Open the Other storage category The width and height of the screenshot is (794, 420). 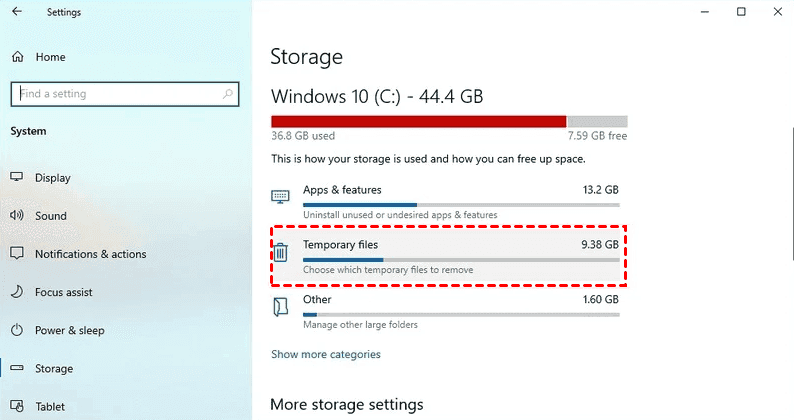449,308
